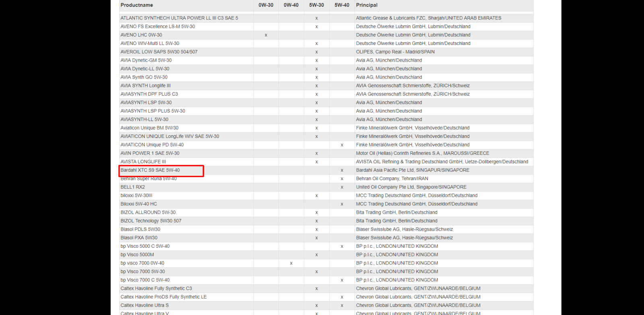Select Caltex Havoline Fully Synthetic C3 product name
The image size is (644, 315).
tap(156, 288)
